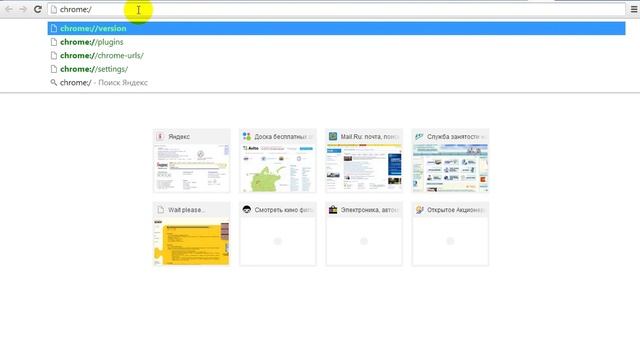The width and height of the screenshot is (640, 360).
Task: Open the Электроника, авто thumbnail tile
Action: pos(364,234)
